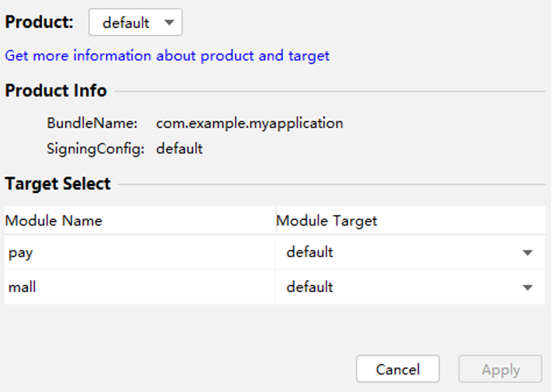Click the BundleName value com.example.myapplication
The image size is (552, 392).
click(250, 123)
